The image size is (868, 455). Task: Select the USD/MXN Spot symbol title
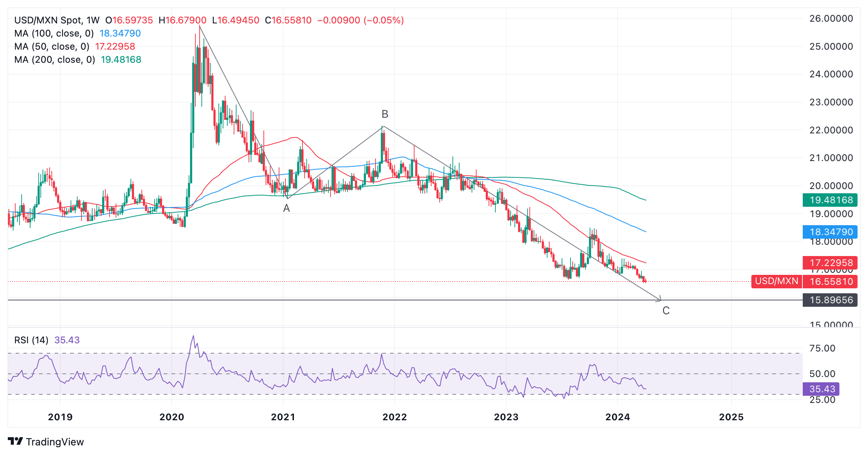pos(48,20)
